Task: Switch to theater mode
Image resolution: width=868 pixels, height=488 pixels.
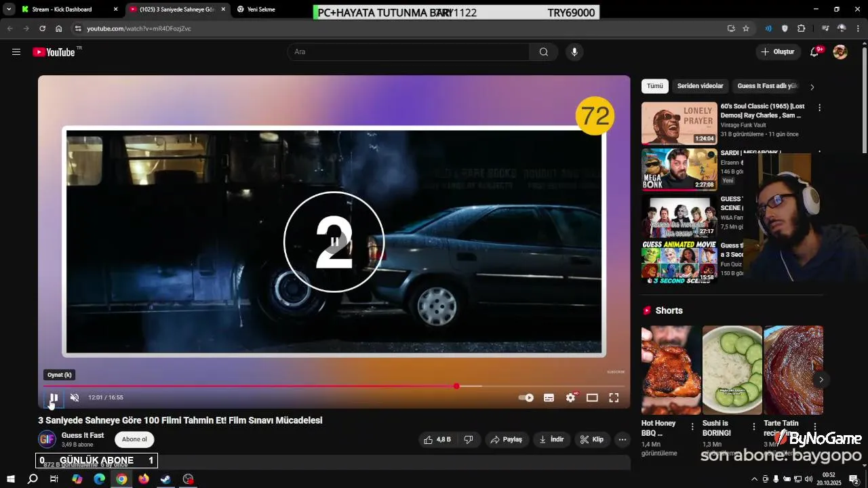Action: 592,398
